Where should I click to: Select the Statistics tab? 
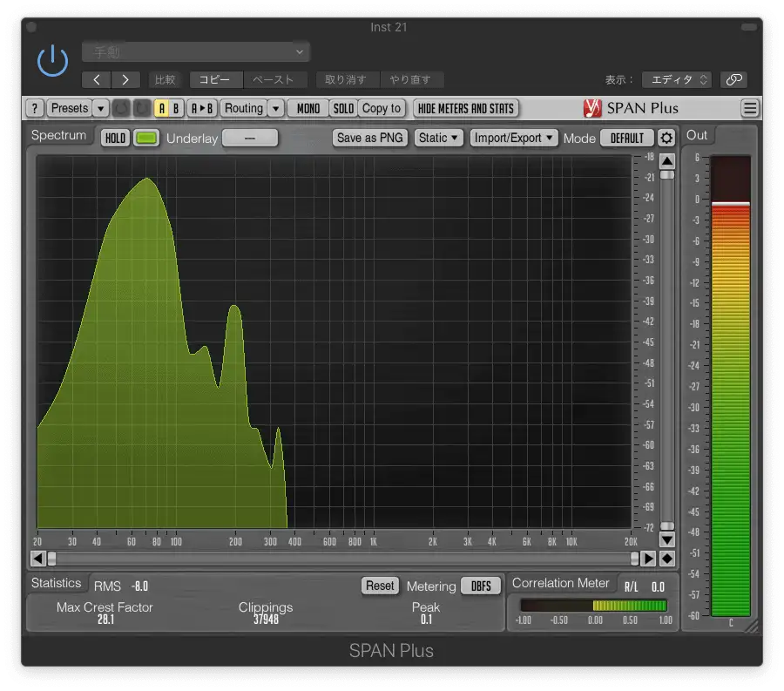(56, 584)
